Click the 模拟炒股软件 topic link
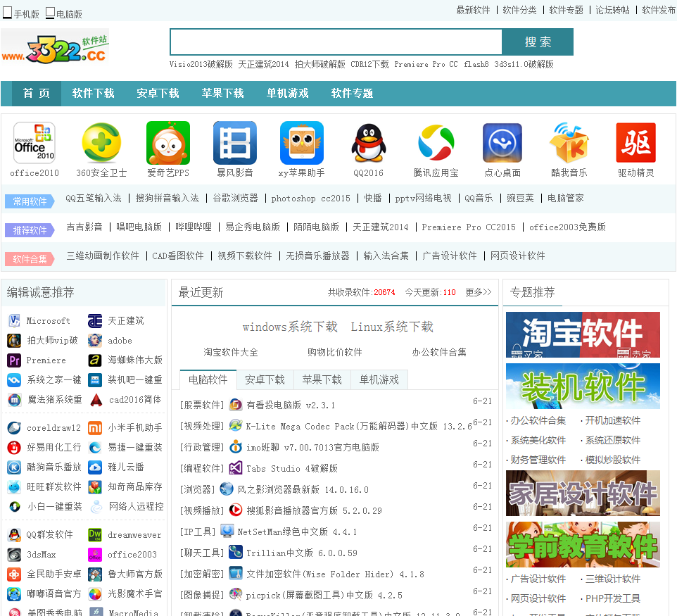The height and width of the screenshot is (616, 677). (613, 460)
